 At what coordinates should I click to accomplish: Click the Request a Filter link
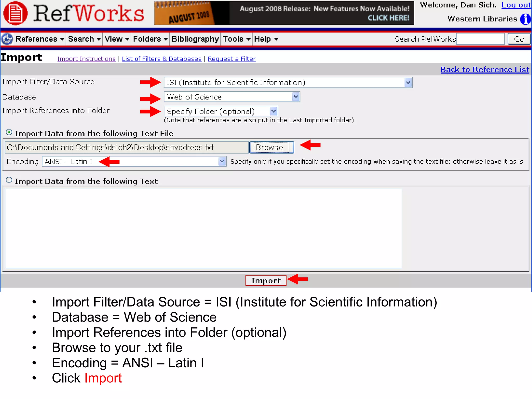pyautogui.click(x=231, y=59)
